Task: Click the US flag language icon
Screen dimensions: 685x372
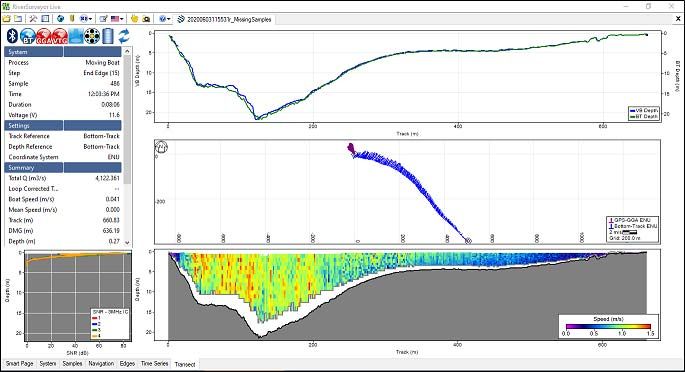Action: point(115,19)
